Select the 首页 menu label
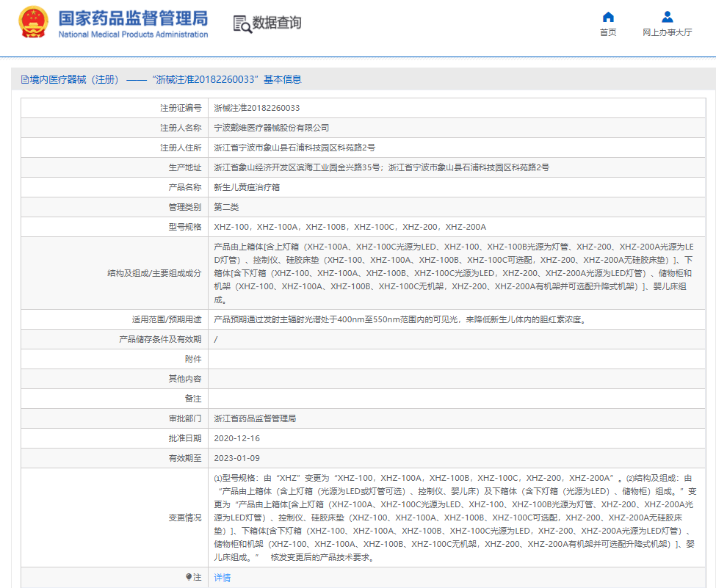The image size is (716, 588). pyautogui.click(x=608, y=32)
